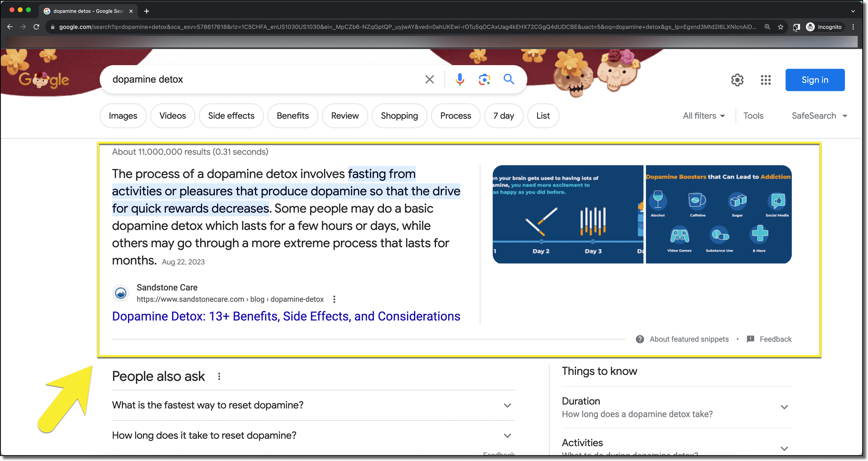Select the Side effects filter chip
This screenshot has height=461, width=868.
[231, 116]
